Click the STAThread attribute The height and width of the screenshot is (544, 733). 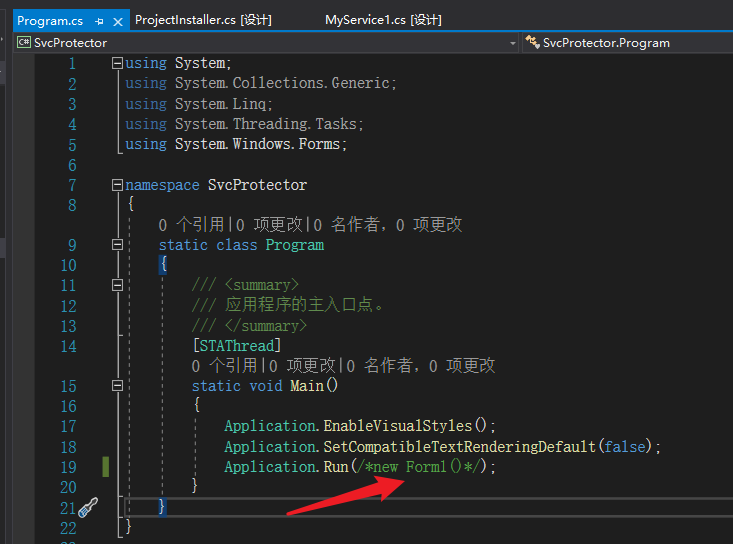(236, 346)
